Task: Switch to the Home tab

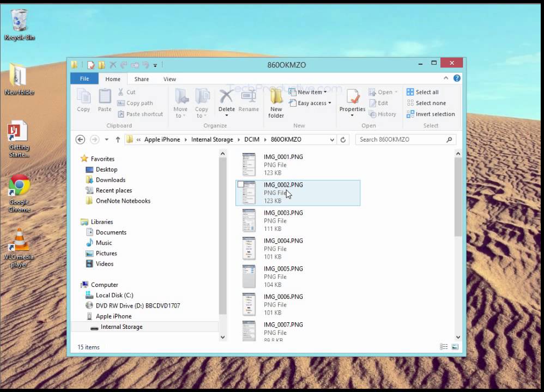Action: pyautogui.click(x=113, y=79)
